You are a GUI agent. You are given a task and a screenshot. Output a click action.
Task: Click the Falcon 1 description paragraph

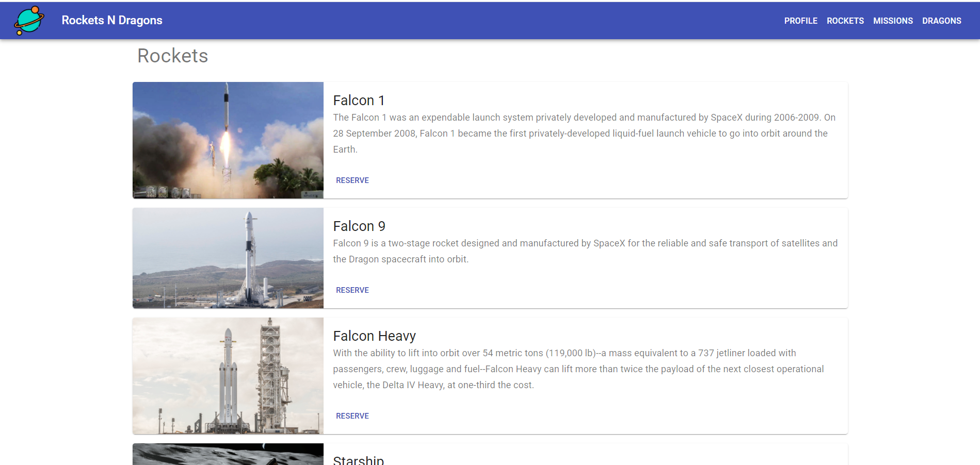click(585, 134)
